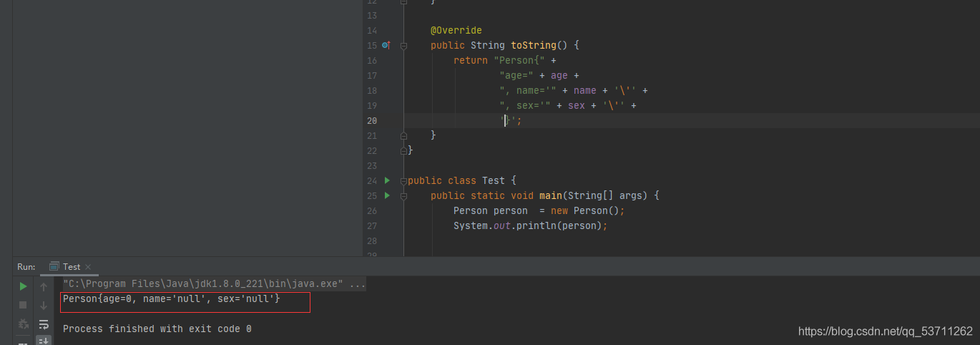The height and width of the screenshot is (345, 980).
Task: Click the Down stack trace arrow
Action: point(44,306)
